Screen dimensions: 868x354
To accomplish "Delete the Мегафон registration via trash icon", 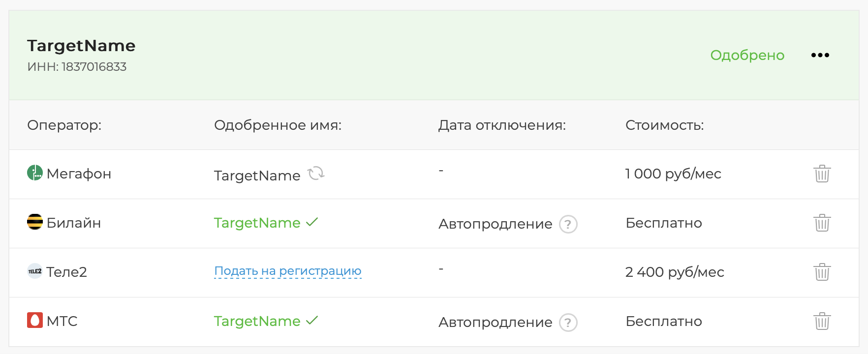I will pos(821,174).
